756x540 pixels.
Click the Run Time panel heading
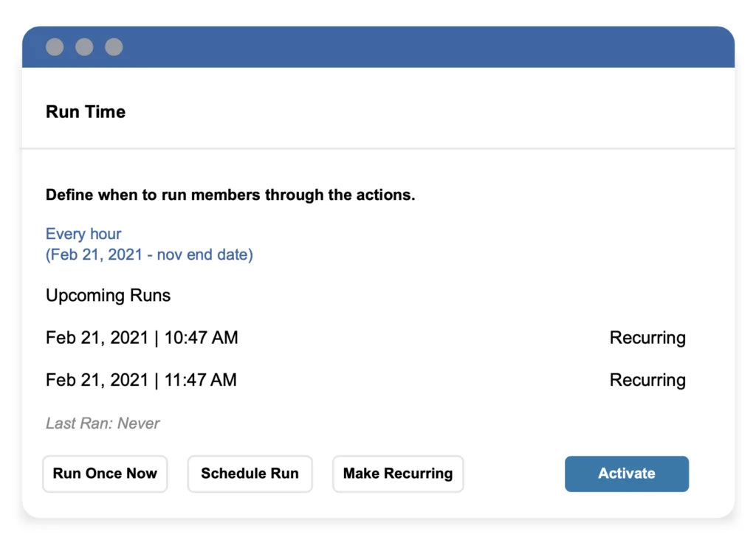pos(86,112)
